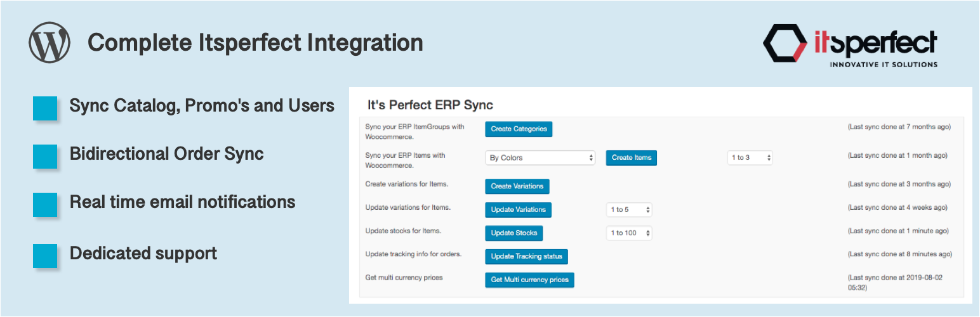Click the itsperfect hexagon logo
980x317 pixels.
pos(786,43)
